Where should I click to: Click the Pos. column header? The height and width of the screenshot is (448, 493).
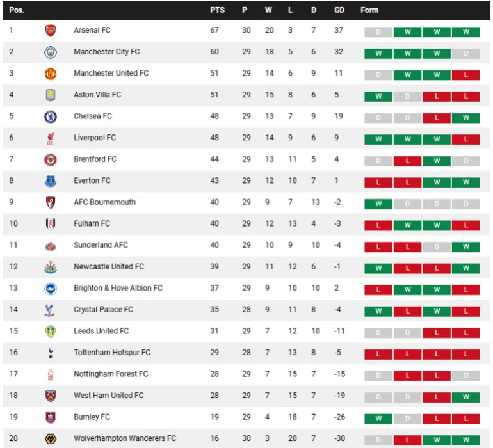click(17, 10)
